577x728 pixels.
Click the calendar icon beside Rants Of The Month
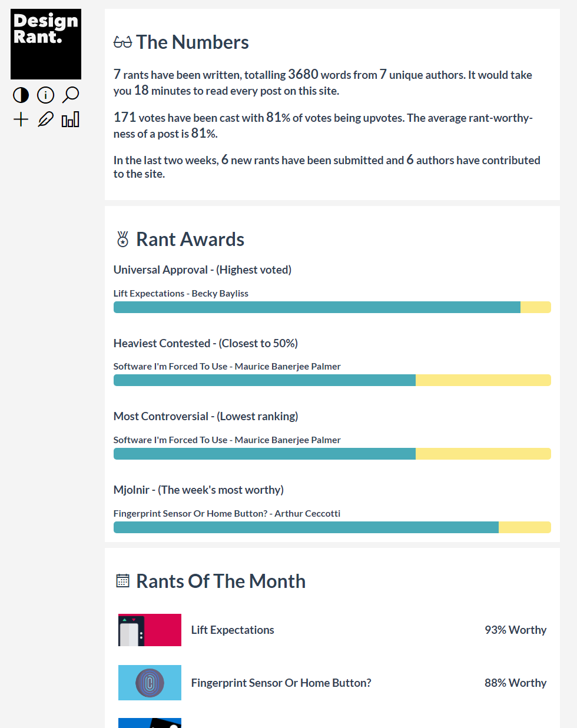(122, 580)
